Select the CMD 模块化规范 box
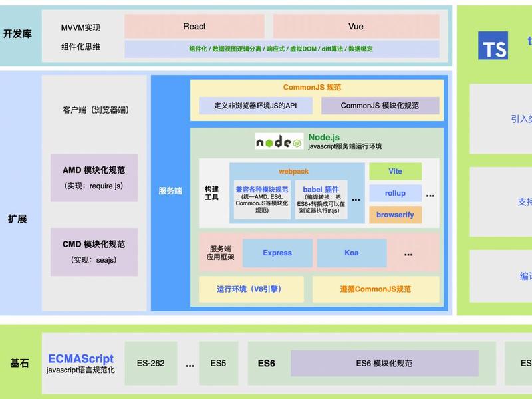Image resolution: width=532 pixels, height=399 pixels. 94,252
